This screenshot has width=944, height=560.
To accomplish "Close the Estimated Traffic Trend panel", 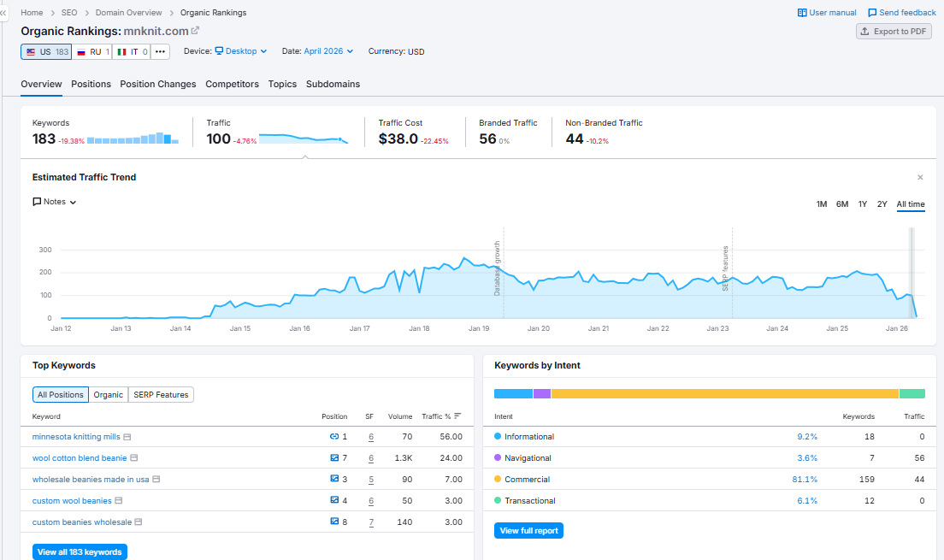I will [x=920, y=177].
